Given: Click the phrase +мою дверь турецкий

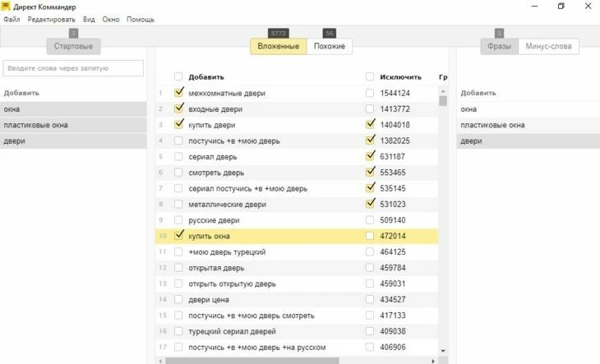Looking at the screenshot, I should coord(227,252).
